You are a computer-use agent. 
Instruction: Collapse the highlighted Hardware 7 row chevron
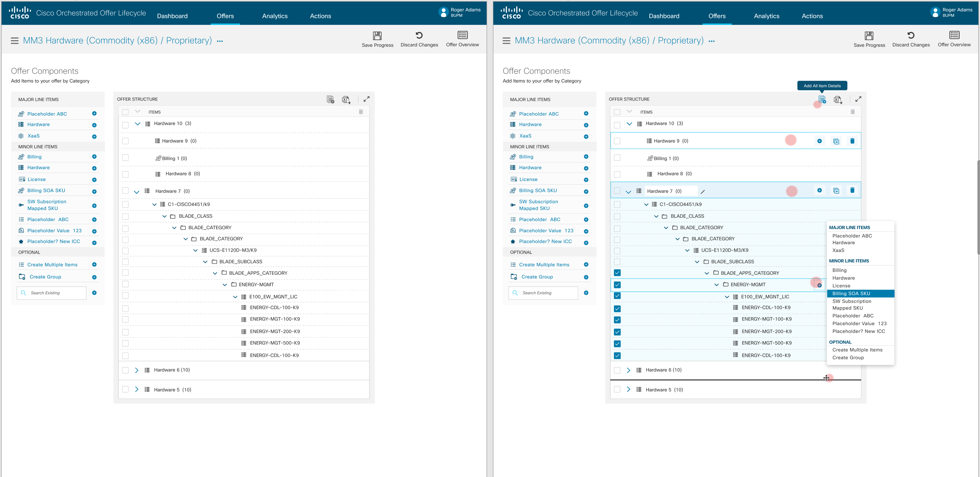click(x=628, y=192)
